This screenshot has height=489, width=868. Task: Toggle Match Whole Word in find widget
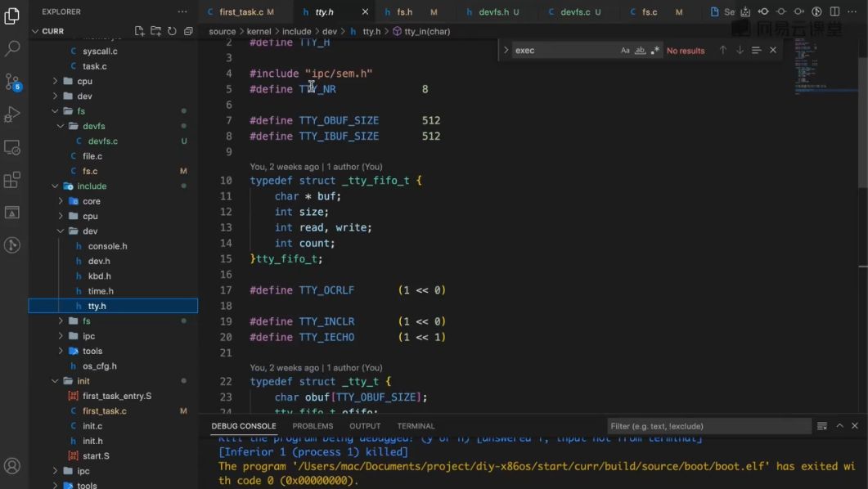coord(640,51)
